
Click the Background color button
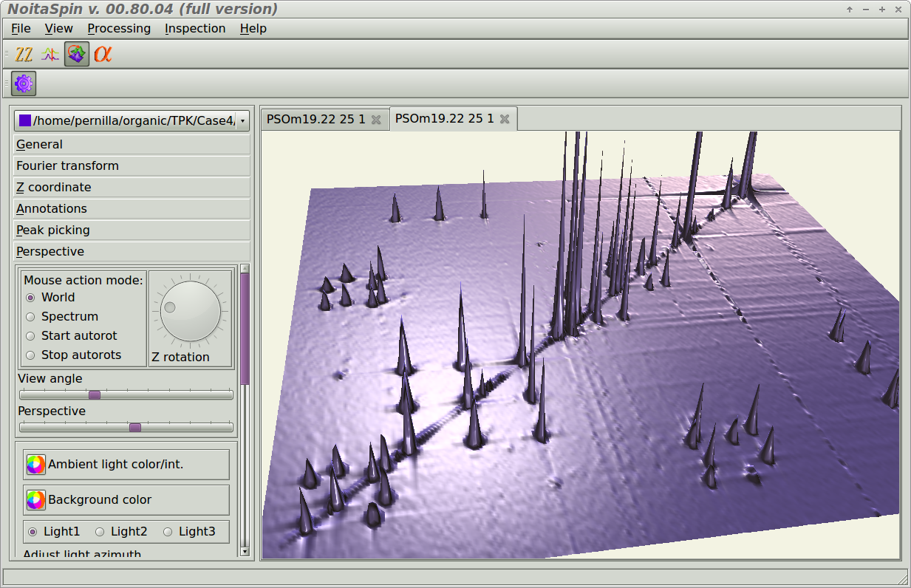click(126, 500)
